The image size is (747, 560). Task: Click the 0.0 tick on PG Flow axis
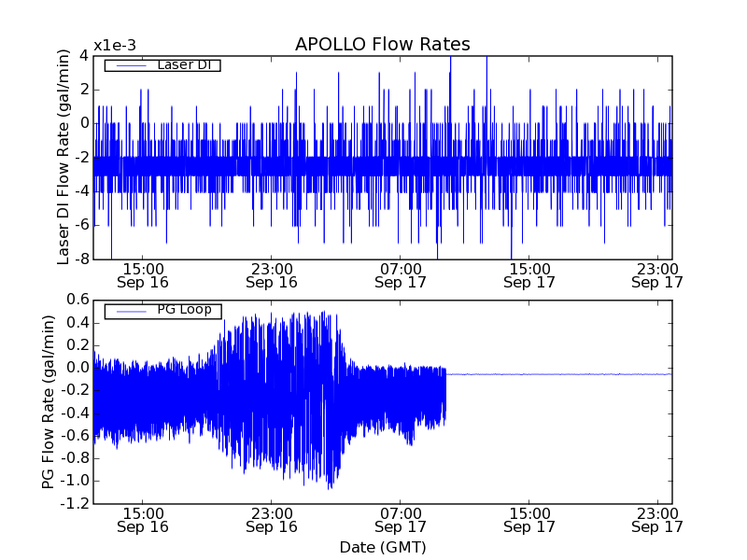(x=78, y=368)
